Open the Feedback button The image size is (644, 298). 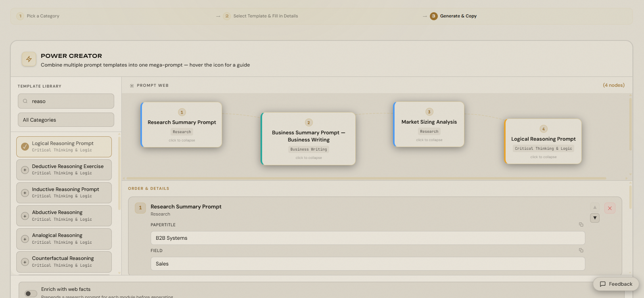616,284
